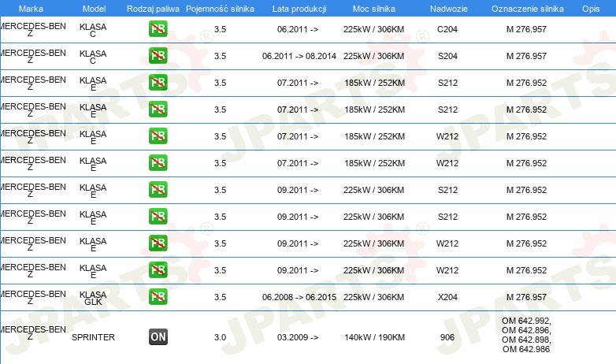Select the Nadwozie column header
This screenshot has width=616, height=364.
pyautogui.click(x=449, y=9)
